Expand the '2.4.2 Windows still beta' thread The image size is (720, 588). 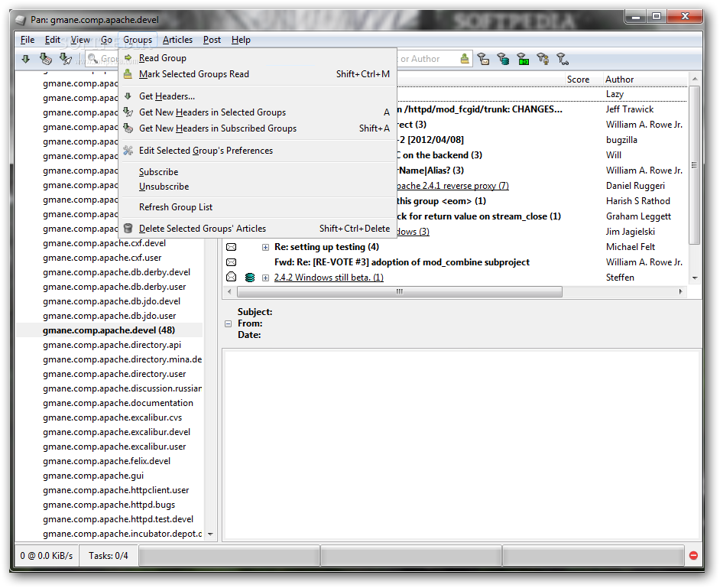(265, 278)
